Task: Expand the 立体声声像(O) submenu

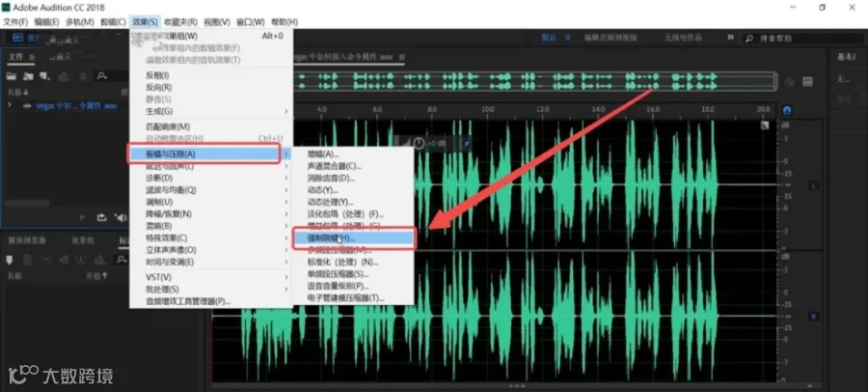Action: [x=210, y=250]
